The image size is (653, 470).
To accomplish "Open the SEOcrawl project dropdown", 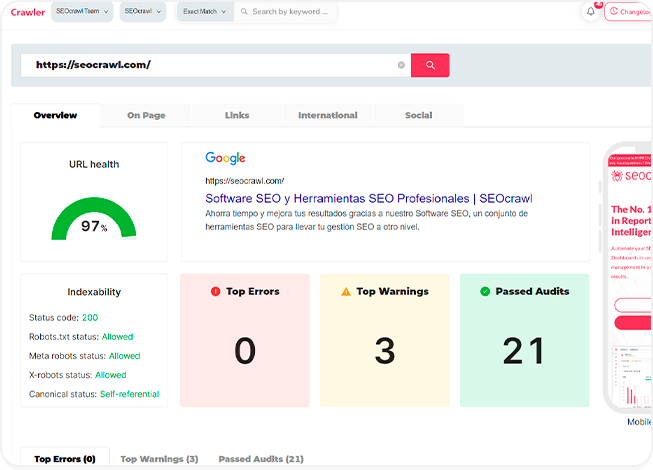I will coord(144,12).
